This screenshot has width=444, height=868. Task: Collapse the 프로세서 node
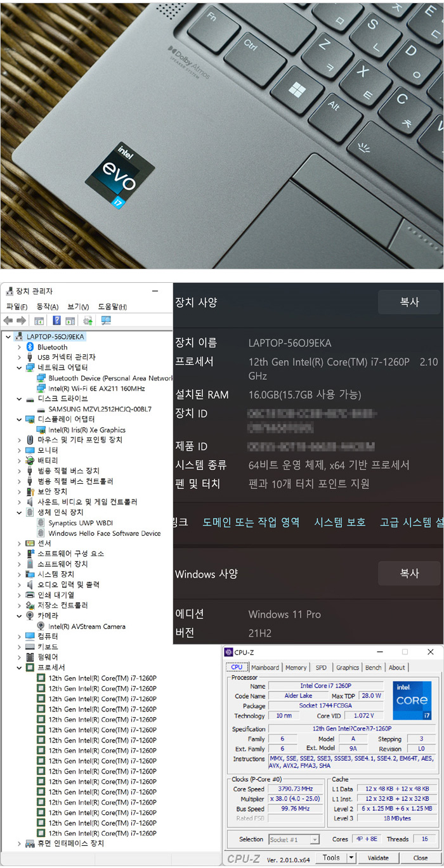pos(20,668)
